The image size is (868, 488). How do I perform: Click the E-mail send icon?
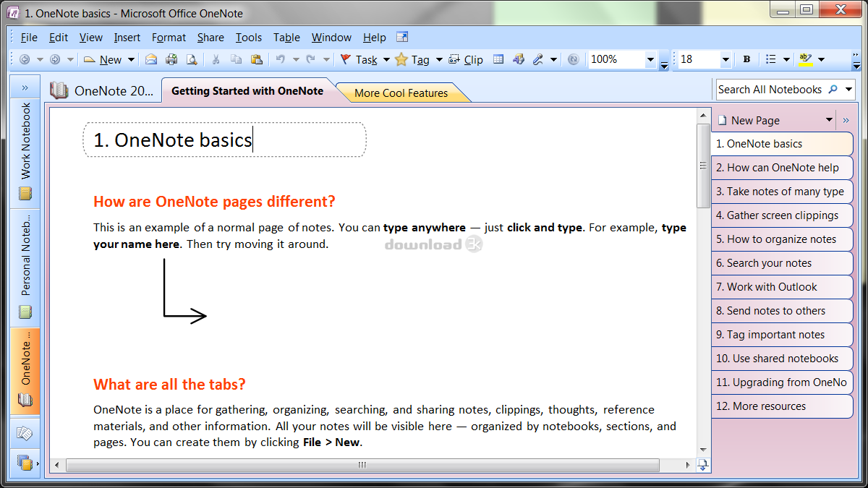tap(150, 59)
